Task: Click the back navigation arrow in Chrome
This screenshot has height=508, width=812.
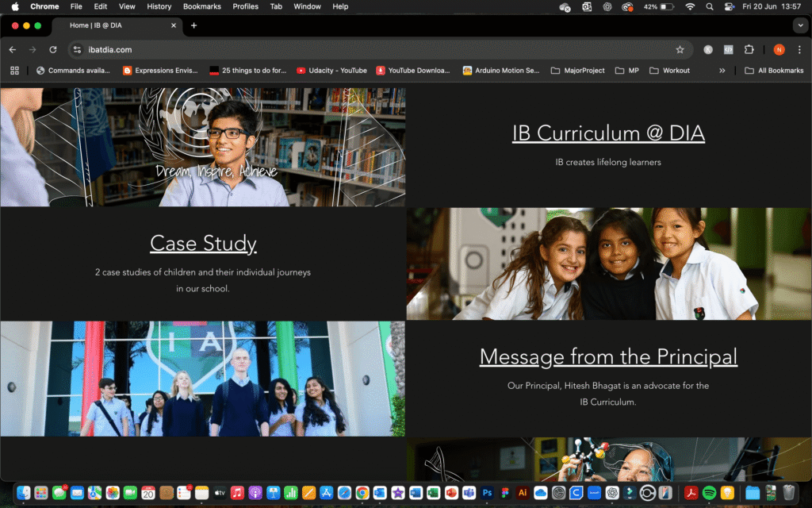Action: [x=12, y=49]
